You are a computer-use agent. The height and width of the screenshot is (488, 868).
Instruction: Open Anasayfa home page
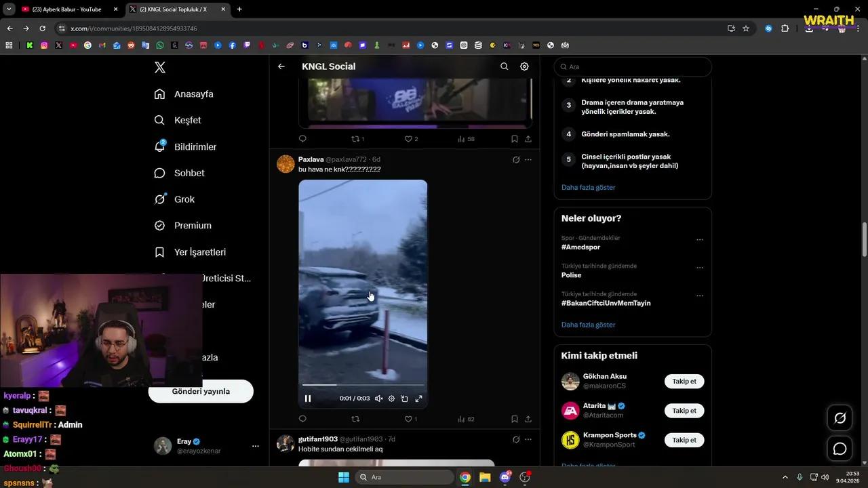pos(184,94)
